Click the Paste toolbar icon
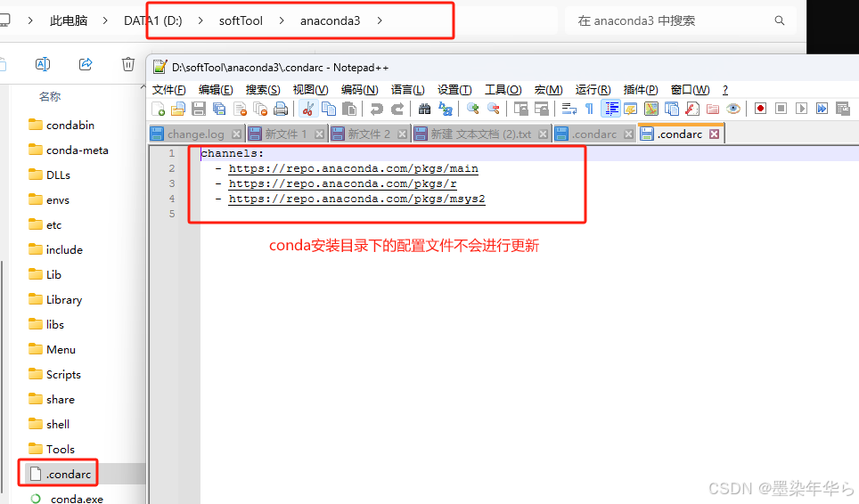 coord(349,109)
